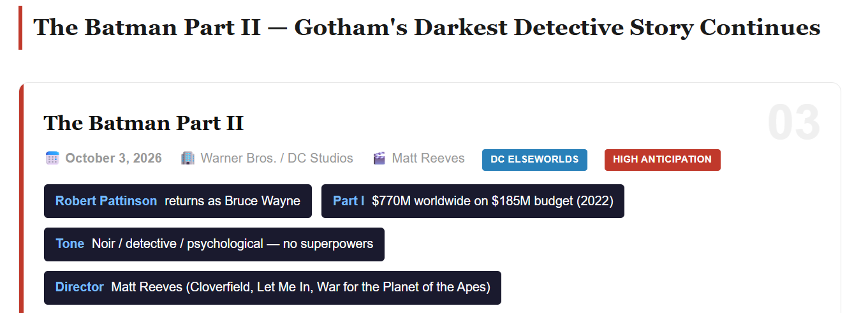This screenshot has height=313, width=868.
Task: Click the building icon beside Warner Bros.
Action: coord(188,158)
